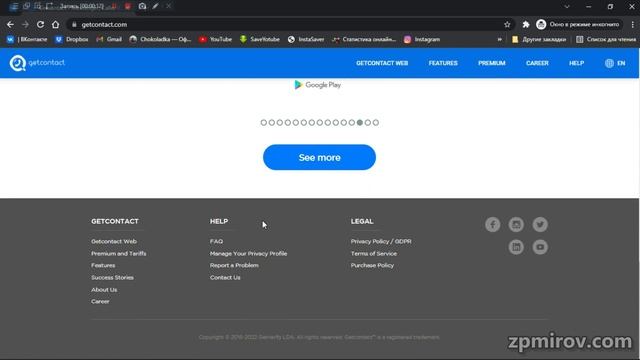The width and height of the screenshot is (640, 360).
Task: Open the Career footer link
Action: pos(100,302)
